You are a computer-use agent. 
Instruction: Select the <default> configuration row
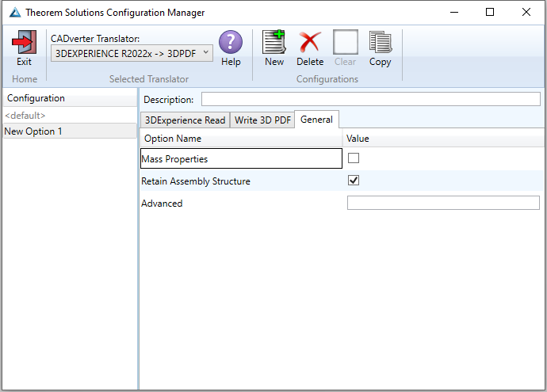[70, 116]
